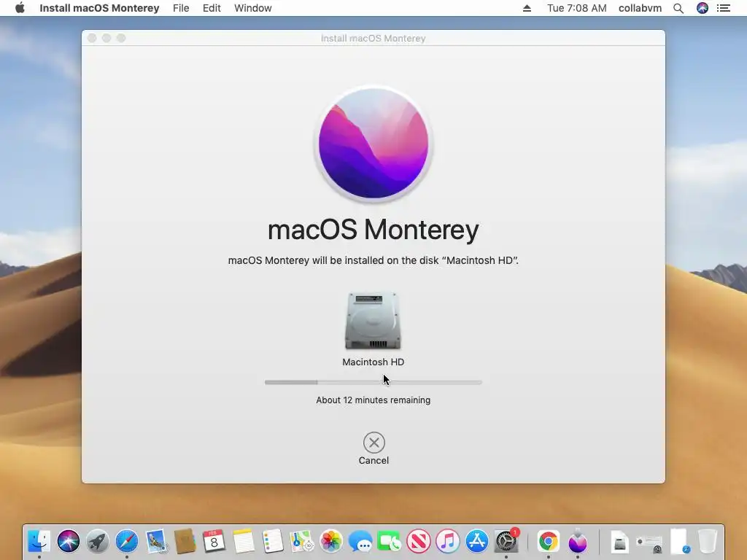Open Launchpad rocket icon in Dock
Viewport: 747px width, 560px height.
point(98,542)
